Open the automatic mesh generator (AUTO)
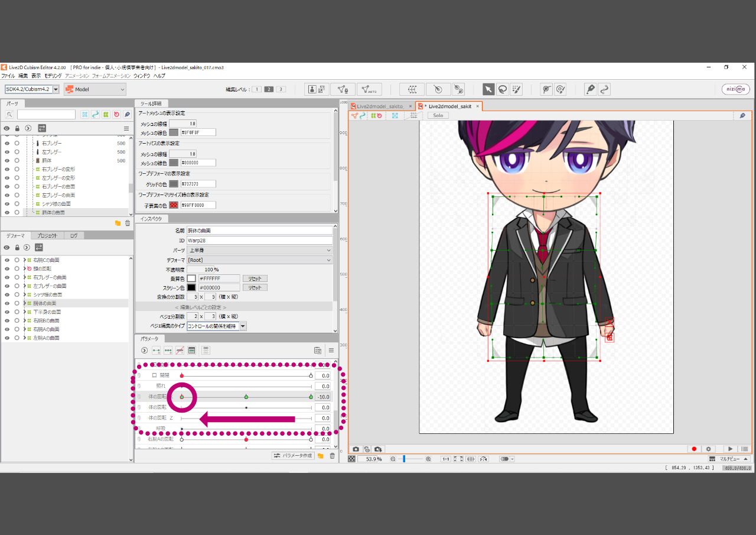756x535 pixels. [x=369, y=89]
